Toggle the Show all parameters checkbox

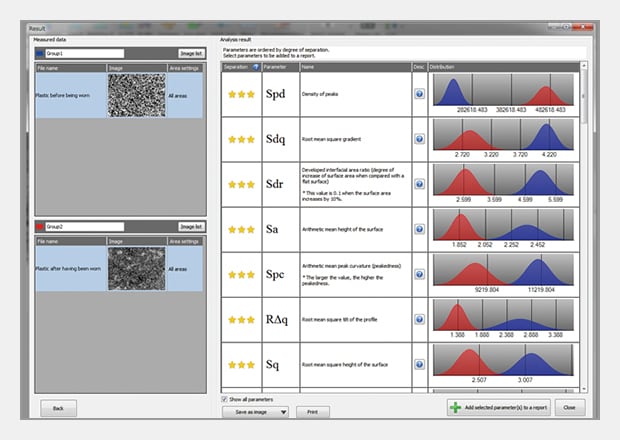coord(225,398)
